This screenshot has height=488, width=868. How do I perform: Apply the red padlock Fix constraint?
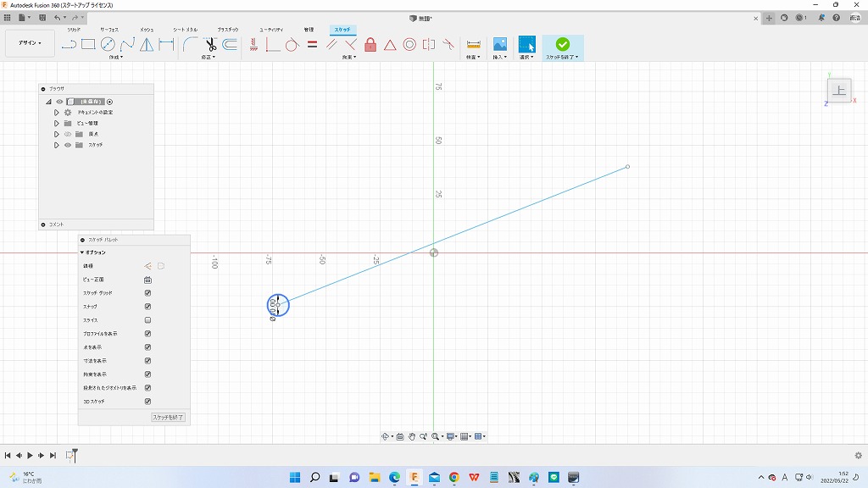click(x=370, y=44)
